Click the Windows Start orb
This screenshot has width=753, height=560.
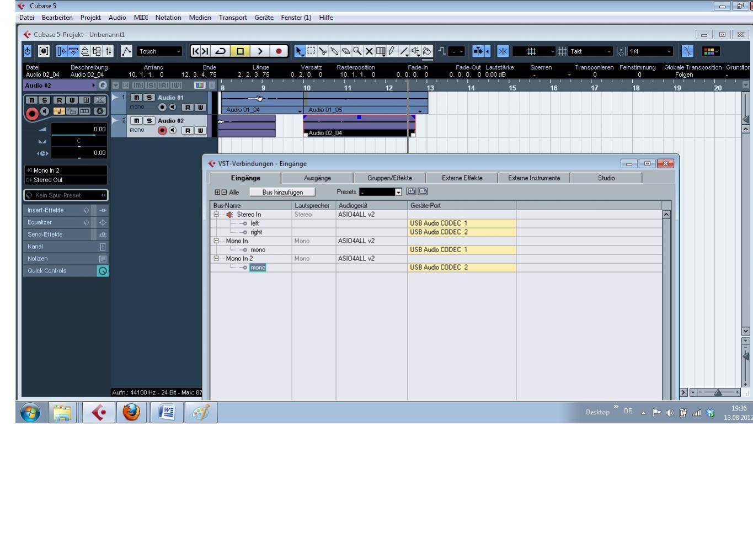click(x=30, y=412)
